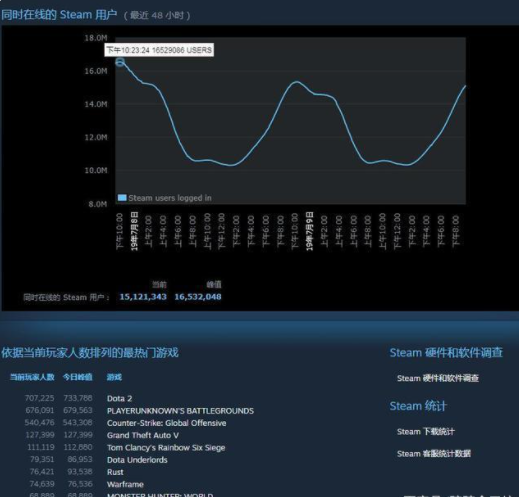Click Warframe current players 74,639
The image size is (519, 497).
tap(42, 484)
